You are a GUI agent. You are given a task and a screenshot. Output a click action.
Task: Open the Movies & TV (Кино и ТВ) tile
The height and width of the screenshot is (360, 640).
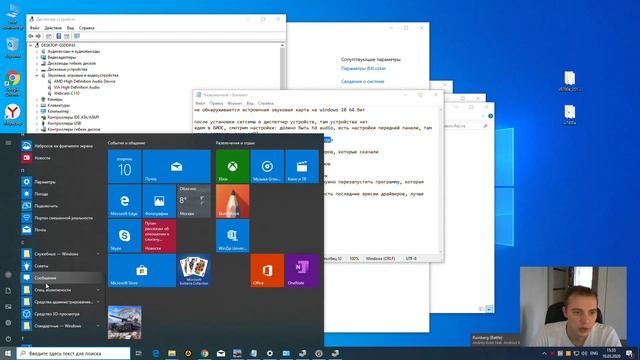[x=302, y=167]
